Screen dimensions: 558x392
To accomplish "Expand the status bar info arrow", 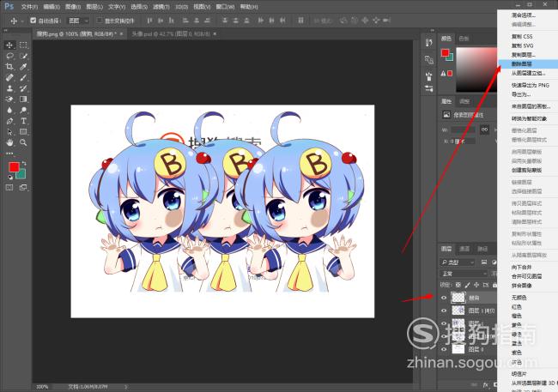I will (125, 386).
